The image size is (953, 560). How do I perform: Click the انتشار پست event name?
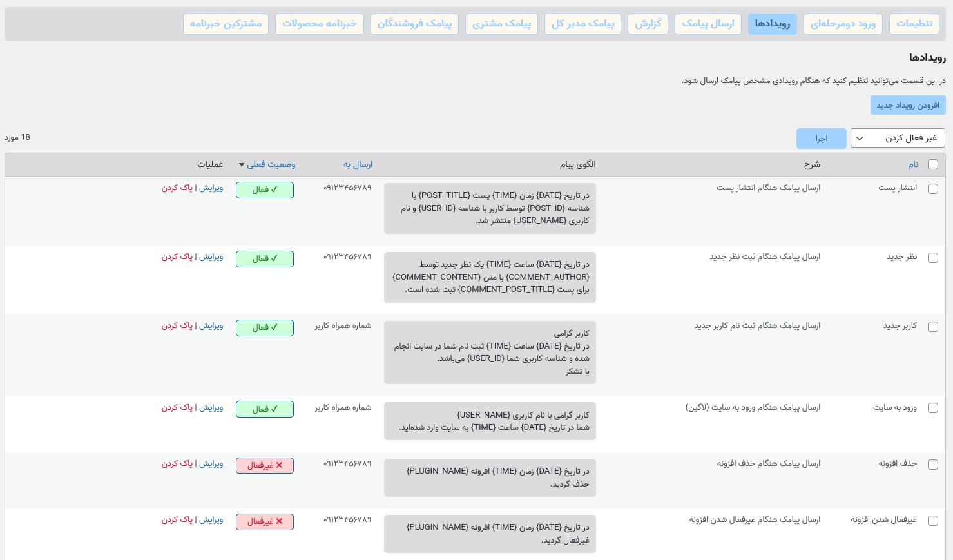point(898,188)
